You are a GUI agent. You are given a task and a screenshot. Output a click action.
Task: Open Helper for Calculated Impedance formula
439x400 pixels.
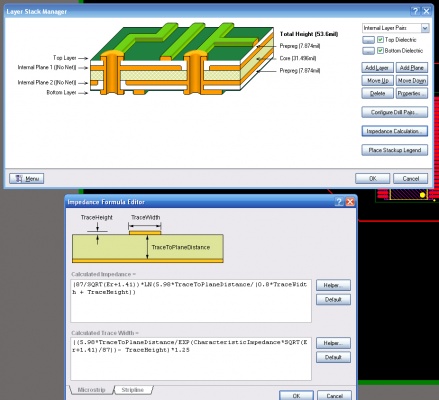[333, 285]
